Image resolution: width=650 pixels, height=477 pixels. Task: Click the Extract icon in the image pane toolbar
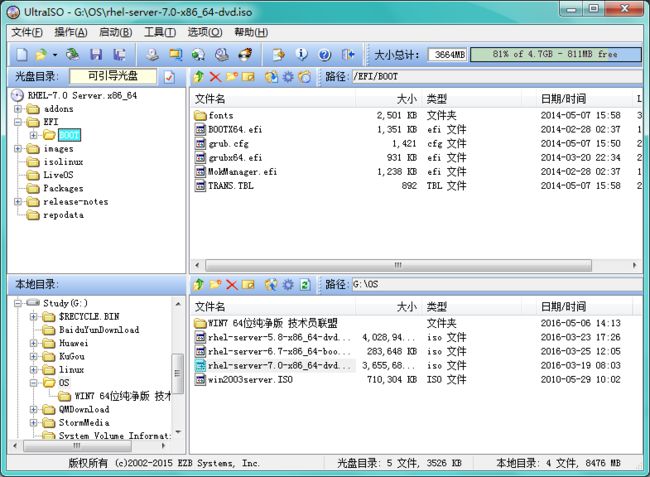272,77
